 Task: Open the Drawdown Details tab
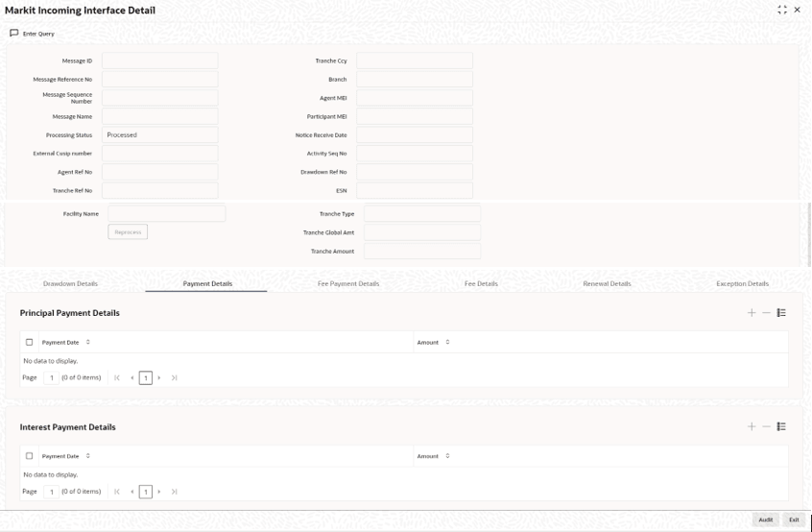pyautogui.click(x=70, y=284)
